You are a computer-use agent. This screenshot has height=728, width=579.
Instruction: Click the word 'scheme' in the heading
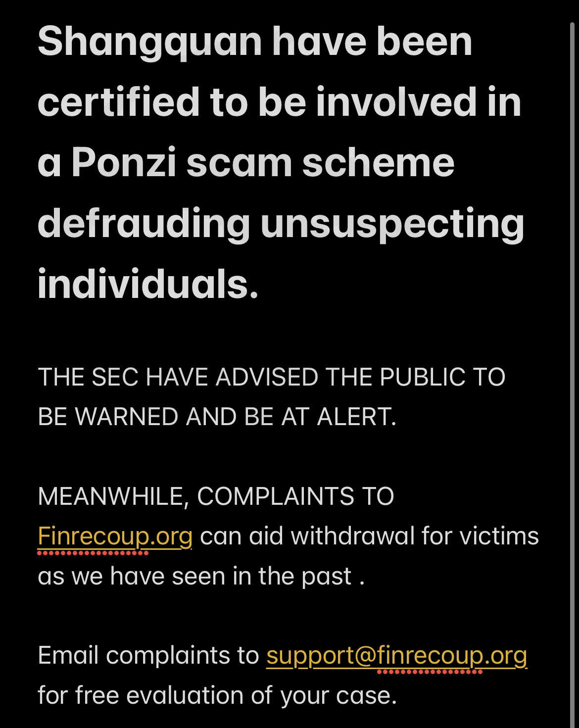(378, 162)
